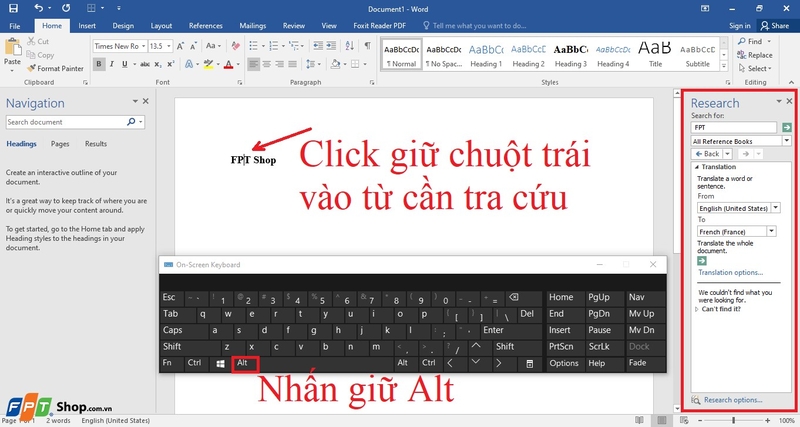
Task: Click the Find button in Editing
Action: pyautogui.click(x=751, y=41)
